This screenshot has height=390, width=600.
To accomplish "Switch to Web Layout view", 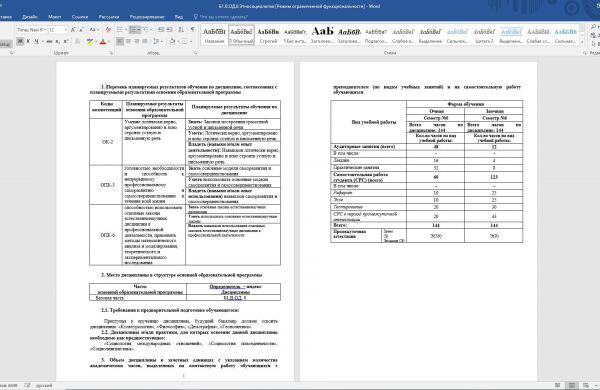I will tap(586, 385).
